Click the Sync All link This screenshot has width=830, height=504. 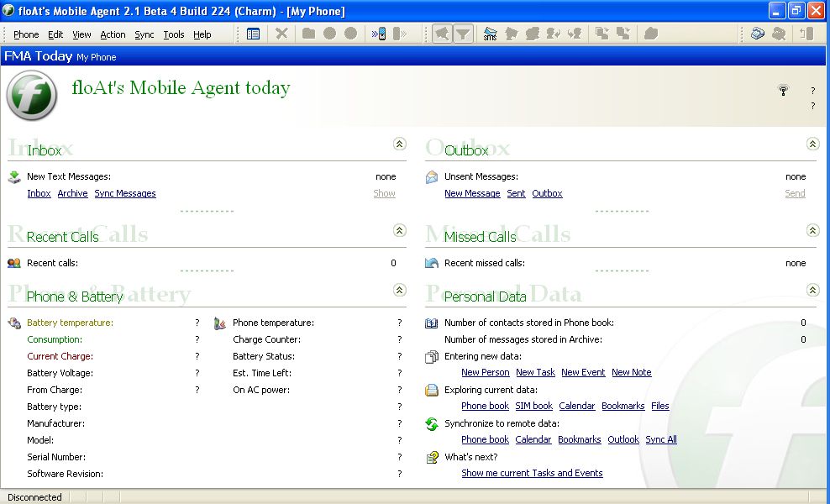(x=661, y=439)
